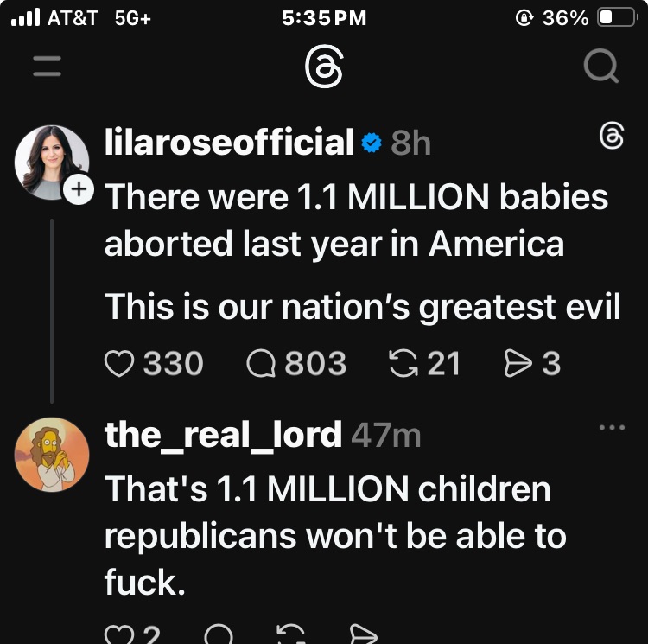Like lilaroseofficial's post with heart icon

point(118,364)
